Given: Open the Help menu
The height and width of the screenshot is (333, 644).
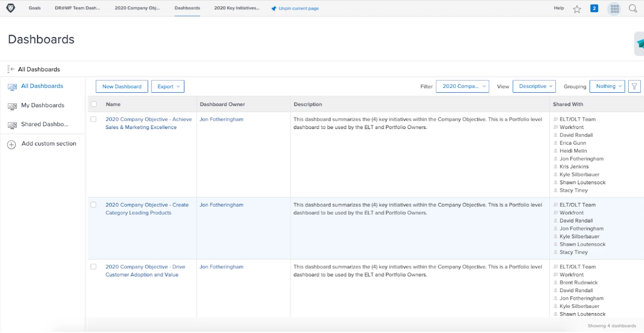Looking at the screenshot, I should [559, 8].
